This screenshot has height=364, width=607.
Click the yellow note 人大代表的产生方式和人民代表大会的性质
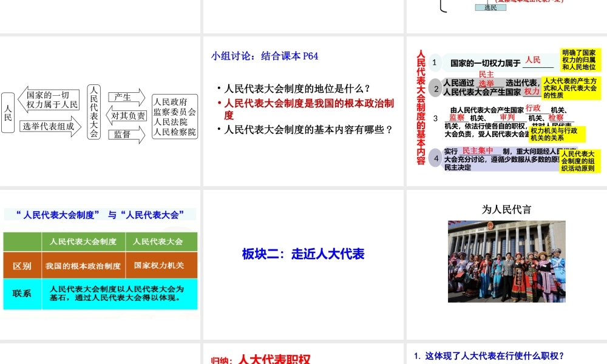pyautogui.click(x=570, y=88)
